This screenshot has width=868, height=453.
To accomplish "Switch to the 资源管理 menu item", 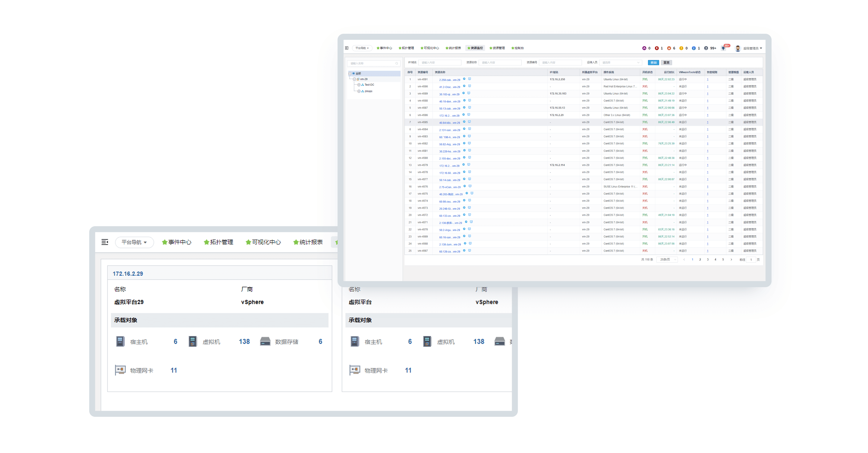I will (497, 48).
